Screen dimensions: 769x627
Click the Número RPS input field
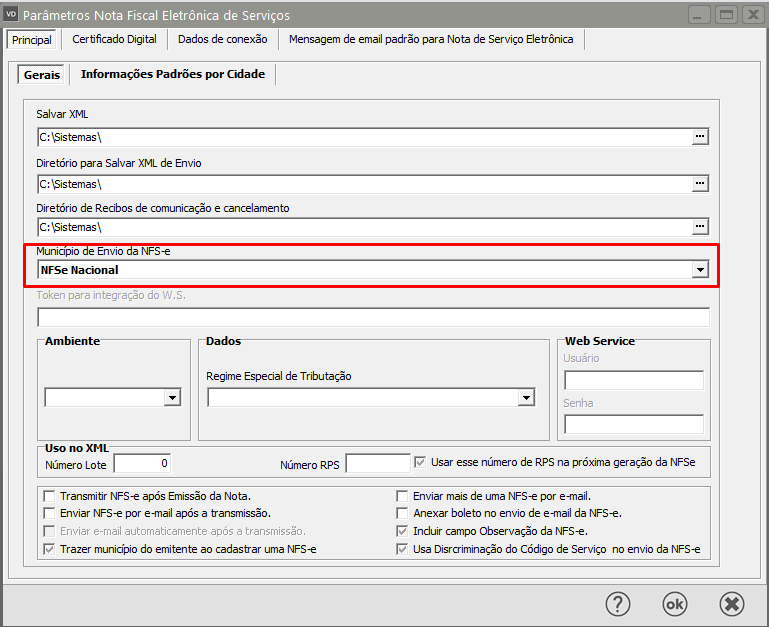(377, 463)
